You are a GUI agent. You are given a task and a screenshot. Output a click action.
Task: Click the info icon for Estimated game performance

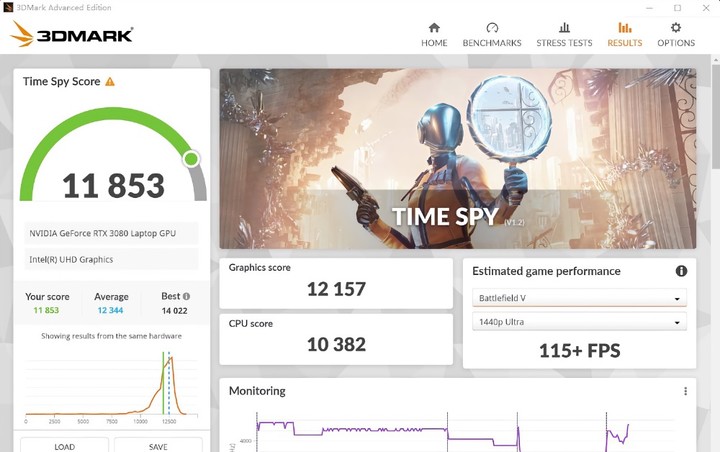coord(681,271)
